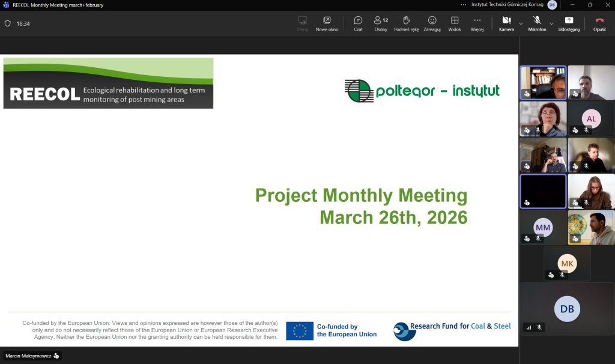Open the Czat chat panel

(358, 23)
